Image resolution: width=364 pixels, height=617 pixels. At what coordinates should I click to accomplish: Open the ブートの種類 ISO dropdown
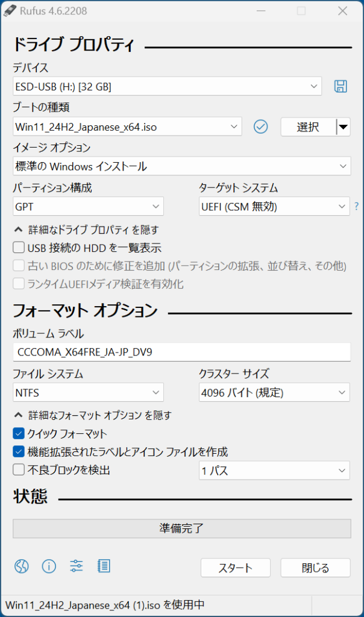[x=127, y=127]
